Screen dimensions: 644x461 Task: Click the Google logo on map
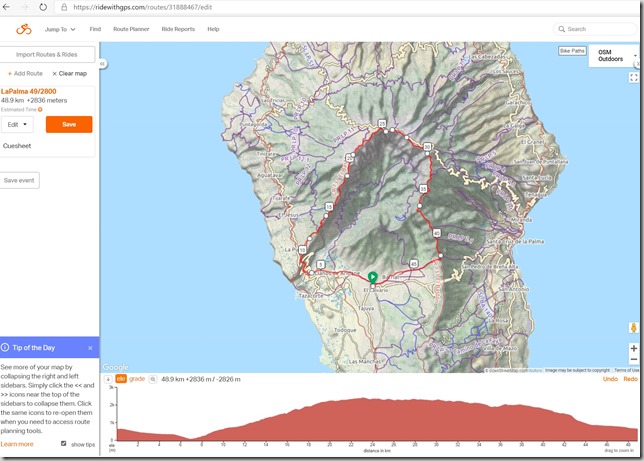pos(115,367)
